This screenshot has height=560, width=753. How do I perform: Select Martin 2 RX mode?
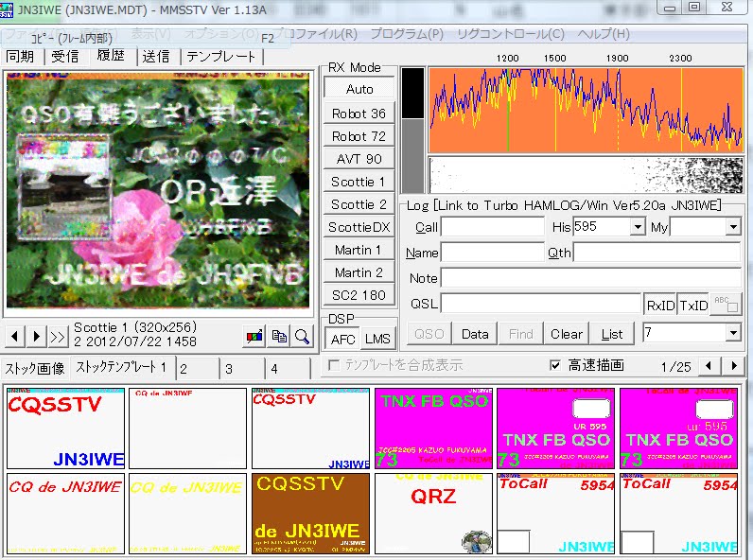(359, 272)
